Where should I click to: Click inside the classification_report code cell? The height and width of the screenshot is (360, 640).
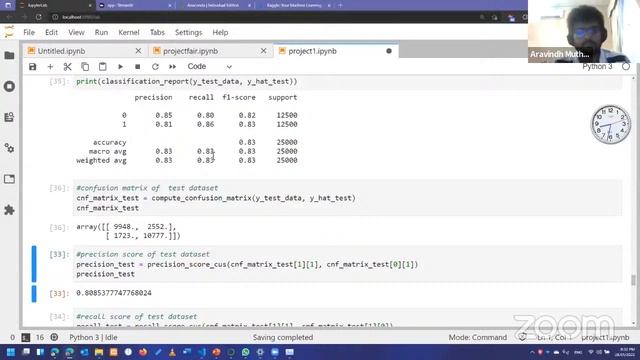[x=348, y=82]
